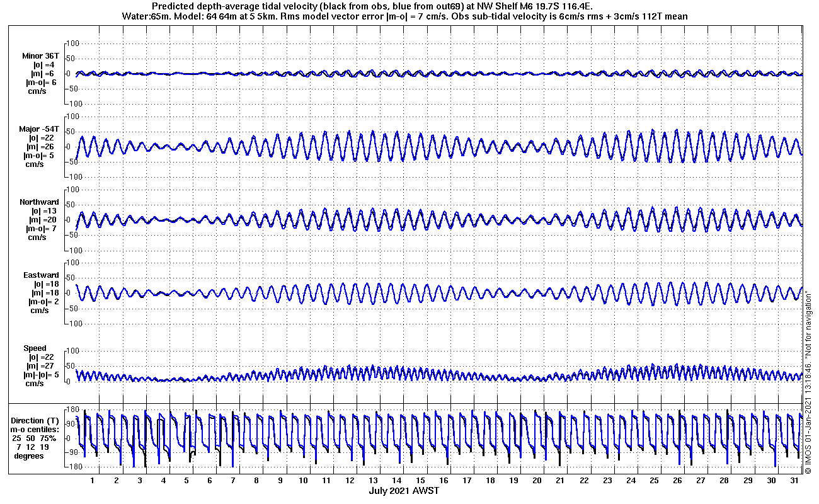
Task: Select '|m-o|= 6' in the Minor panel
Action: (41, 83)
